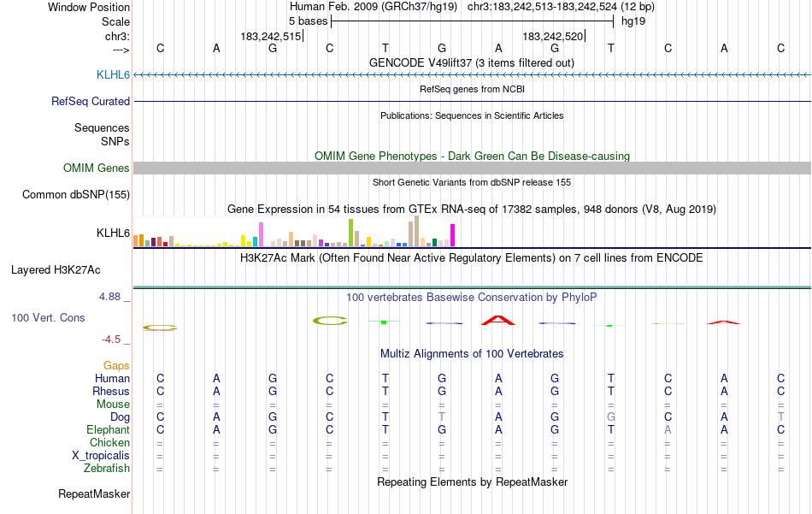Click the tall yellow-green GTEx expression bar

[350, 233]
